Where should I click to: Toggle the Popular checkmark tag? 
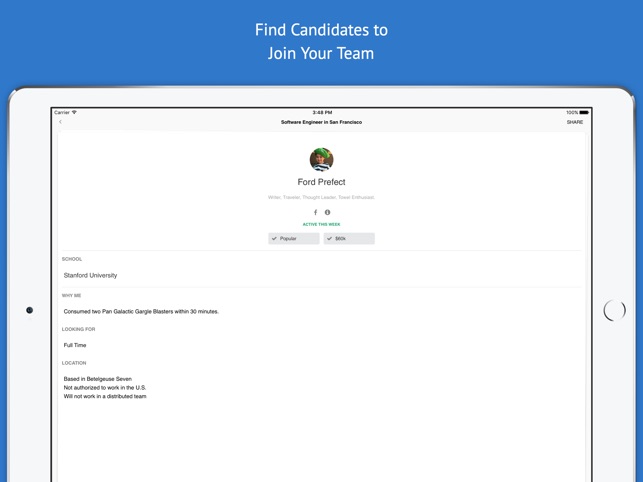click(x=294, y=239)
